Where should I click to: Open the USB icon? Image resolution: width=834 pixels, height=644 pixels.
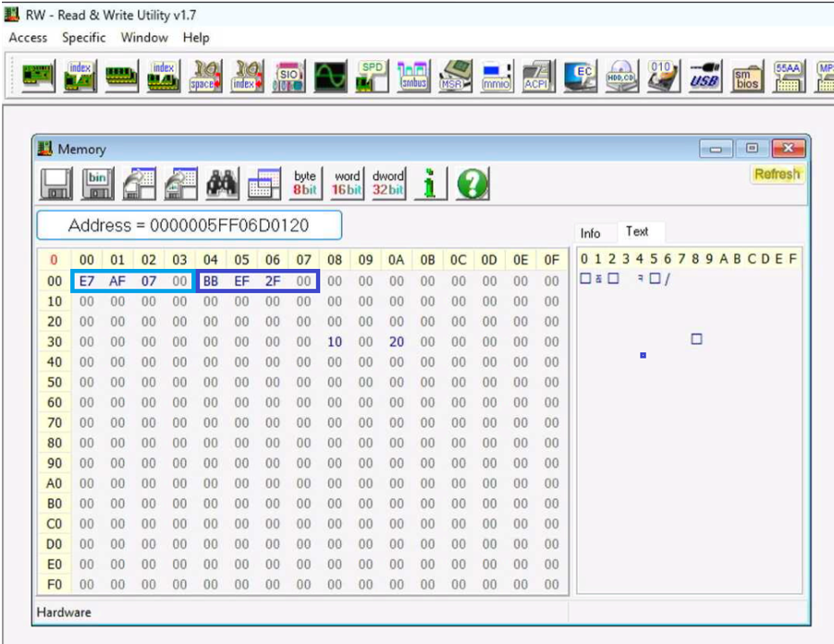pos(705,76)
